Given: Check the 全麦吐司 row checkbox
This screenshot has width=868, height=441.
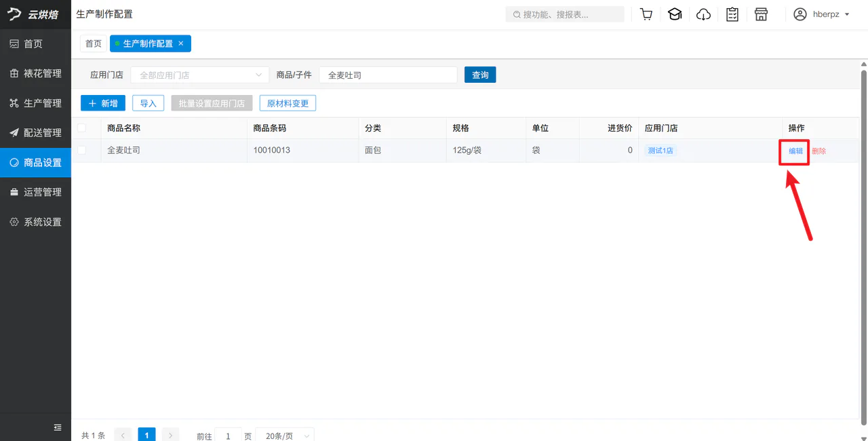Looking at the screenshot, I should [82, 150].
